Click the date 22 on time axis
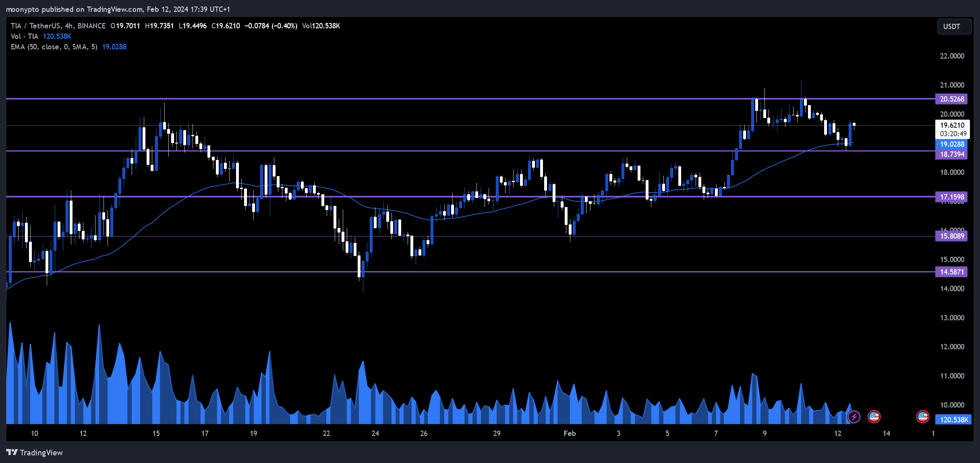This screenshot has width=980, height=463. [326, 434]
